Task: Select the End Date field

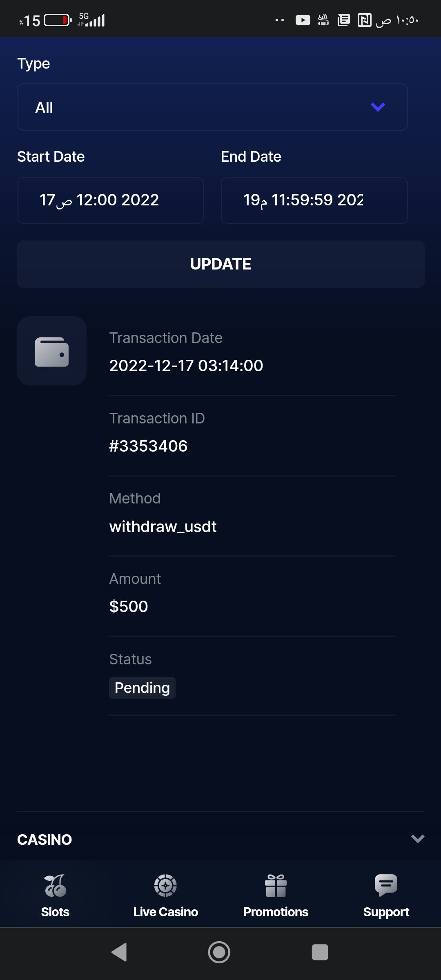Action: (314, 200)
